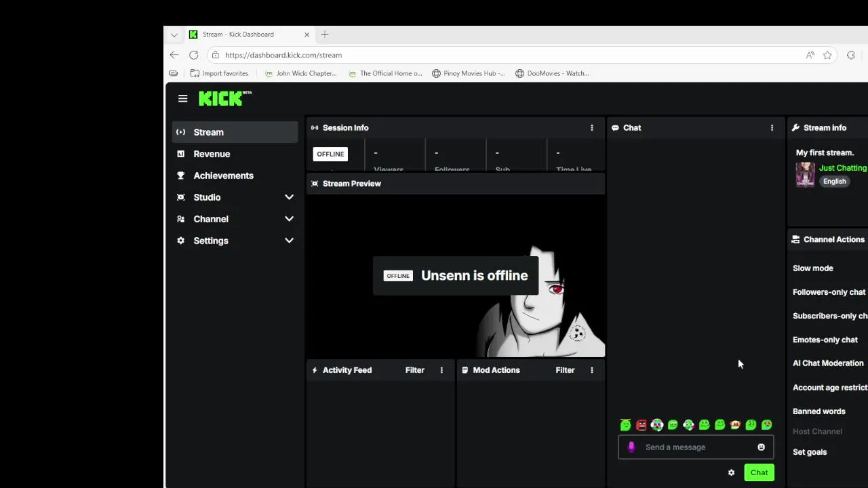Click the Just Chatting category link
The height and width of the screenshot is (488, 868).
[843, 168]
